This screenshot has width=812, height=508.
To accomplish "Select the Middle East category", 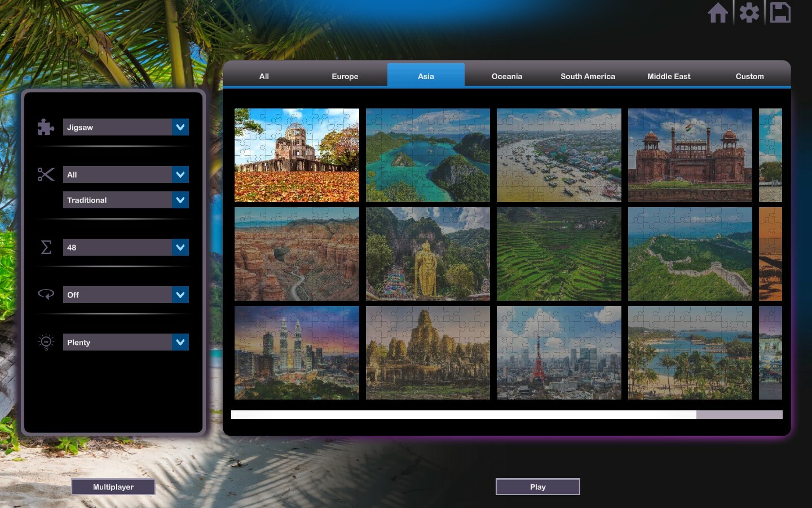I will click(x=669, y=76).
